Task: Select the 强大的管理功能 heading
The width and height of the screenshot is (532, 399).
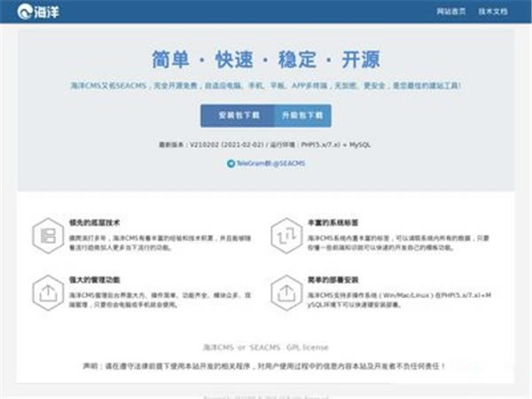Action: [x=94, y=280]
